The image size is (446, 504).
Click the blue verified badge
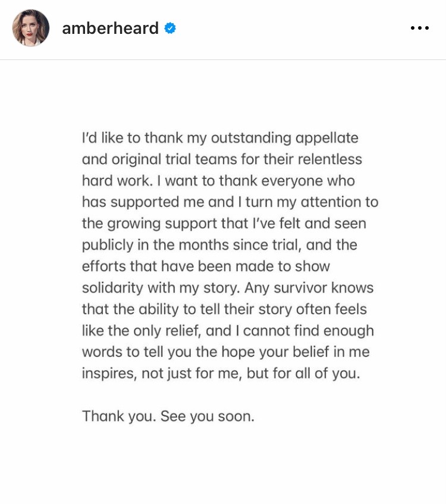click(170, 29)
